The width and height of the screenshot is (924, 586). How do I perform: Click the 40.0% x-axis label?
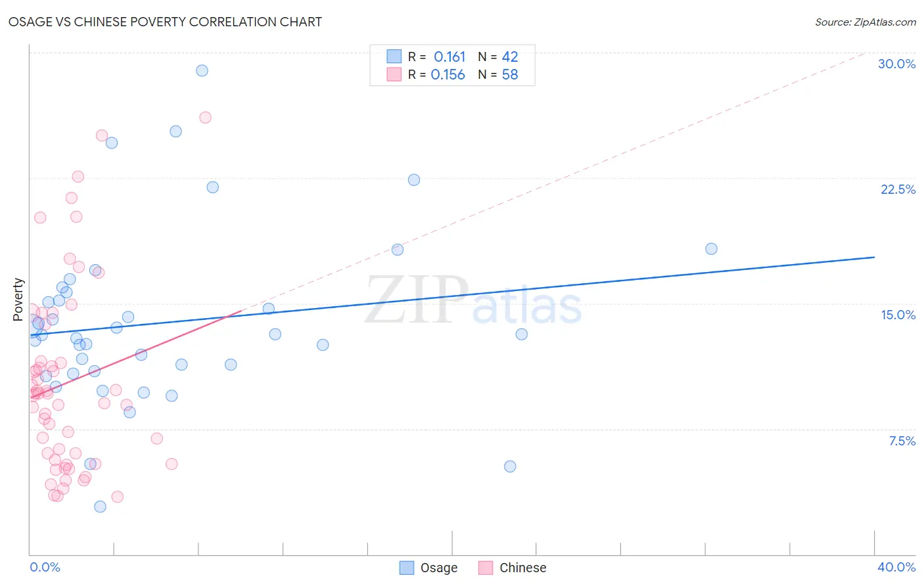tap(896, 567)
